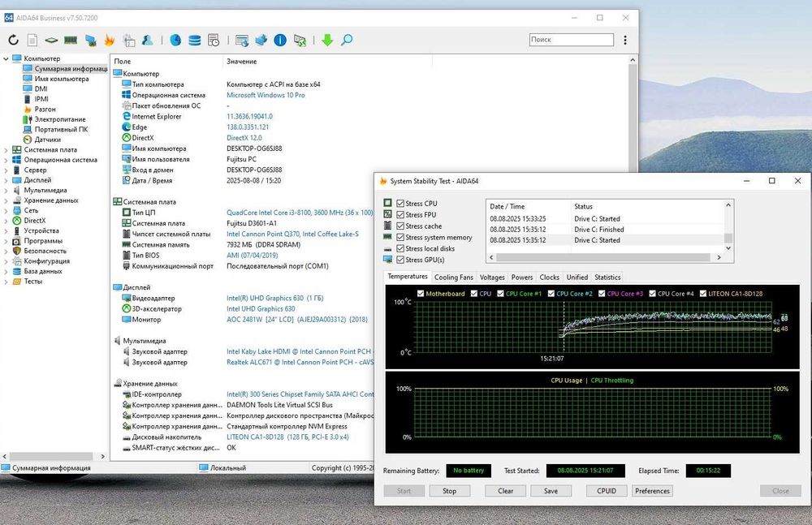Click the magnifying glass toolbar icon

pyautogui.click(x=347, y=40)
